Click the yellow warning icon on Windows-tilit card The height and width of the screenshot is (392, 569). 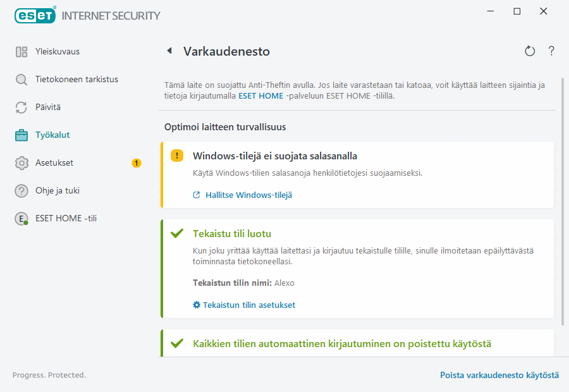177,155
